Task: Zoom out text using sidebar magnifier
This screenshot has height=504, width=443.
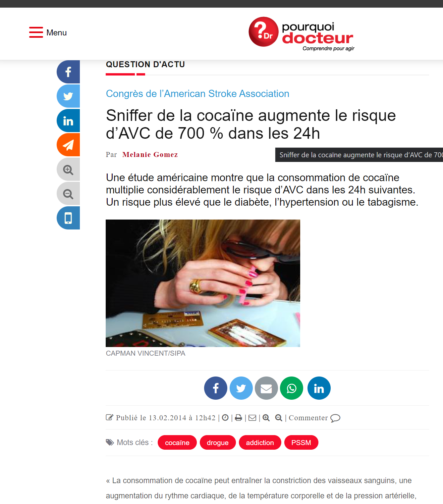Action: tap(68, 193)
